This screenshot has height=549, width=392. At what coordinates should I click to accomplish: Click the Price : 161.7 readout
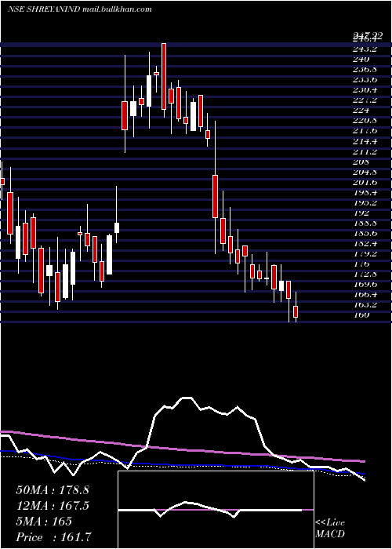[55, 537]
